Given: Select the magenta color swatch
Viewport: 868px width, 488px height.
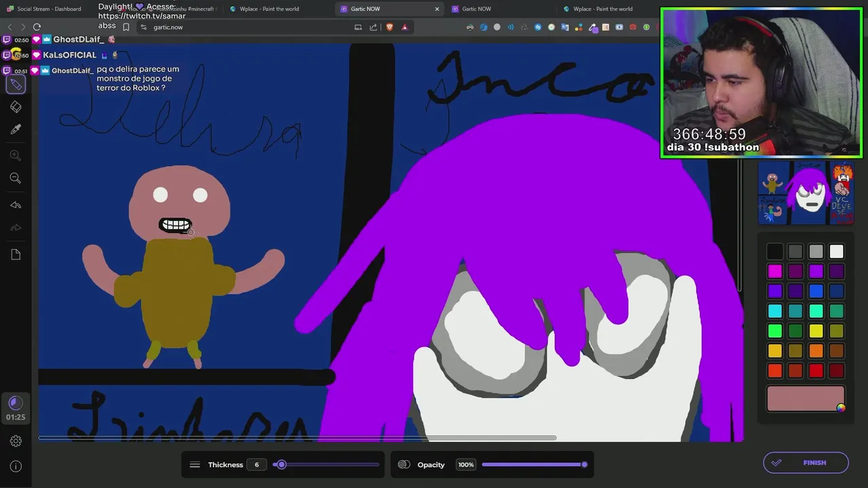Looking at the screenshot, I should click(775, 271).
